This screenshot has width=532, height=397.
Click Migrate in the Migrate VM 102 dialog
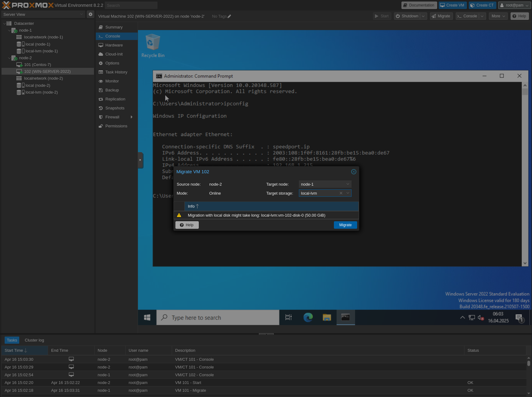pyautogui.click(x=345, y=225)
